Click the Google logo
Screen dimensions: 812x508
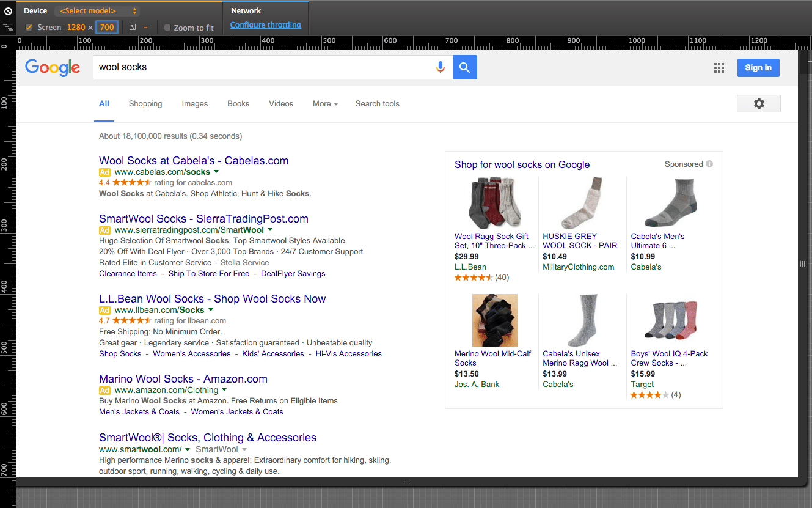click(53, 68)
